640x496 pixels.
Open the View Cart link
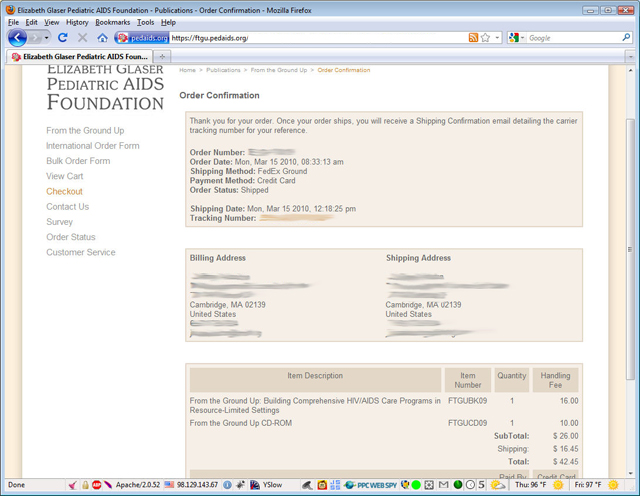[64, 176]
